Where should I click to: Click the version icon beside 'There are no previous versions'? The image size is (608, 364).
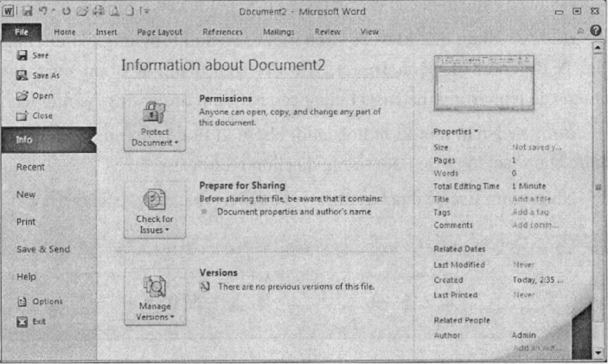tap(205, 286)
